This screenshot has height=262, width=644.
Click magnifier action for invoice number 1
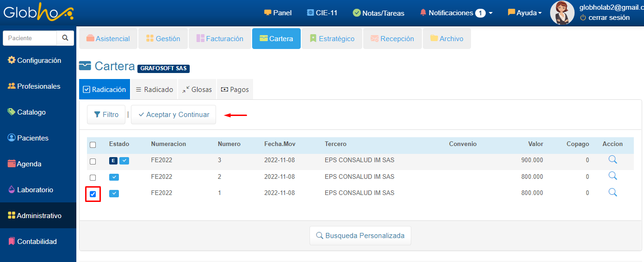point(613,192)
